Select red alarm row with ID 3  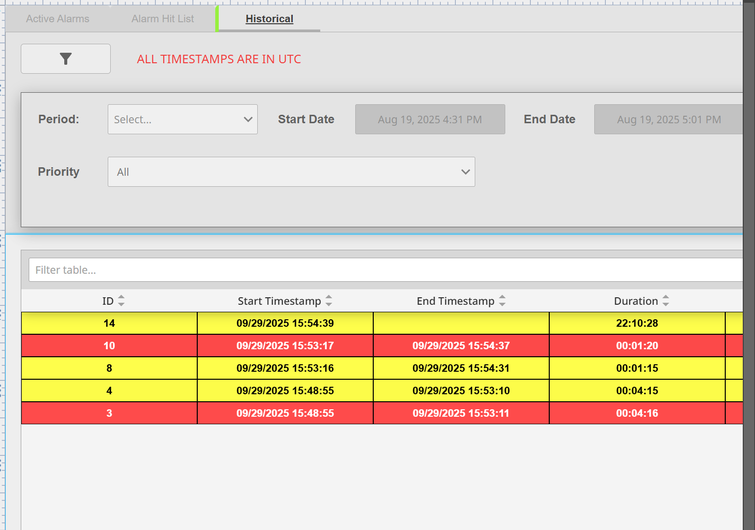(108, 412)
